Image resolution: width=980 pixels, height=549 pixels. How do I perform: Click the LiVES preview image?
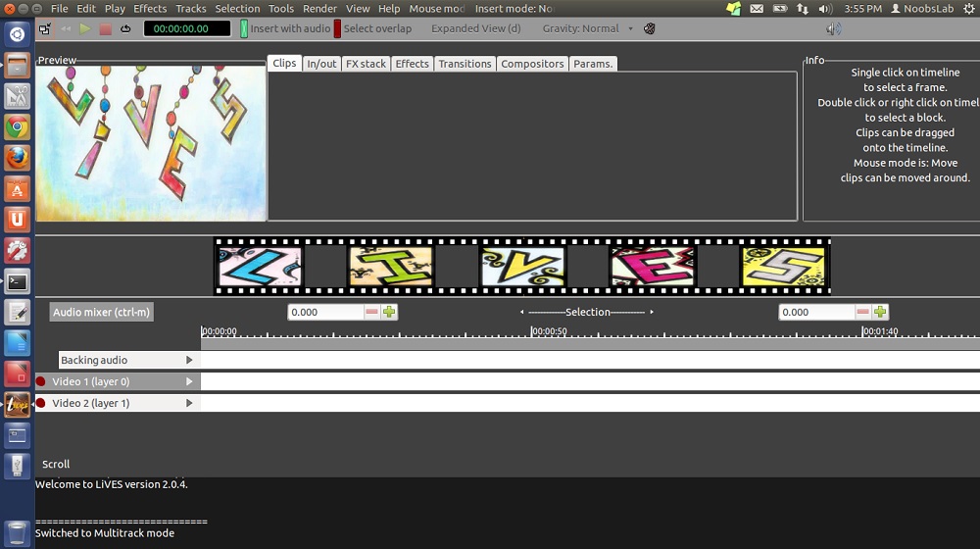(151, 143)
